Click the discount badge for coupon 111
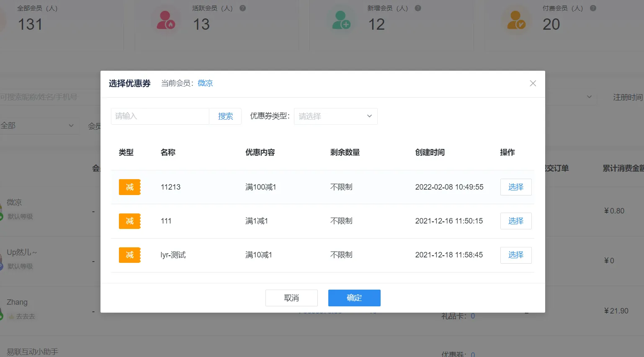Image resolution: width=644 pixels, height=357 pixels. (130, 221)
